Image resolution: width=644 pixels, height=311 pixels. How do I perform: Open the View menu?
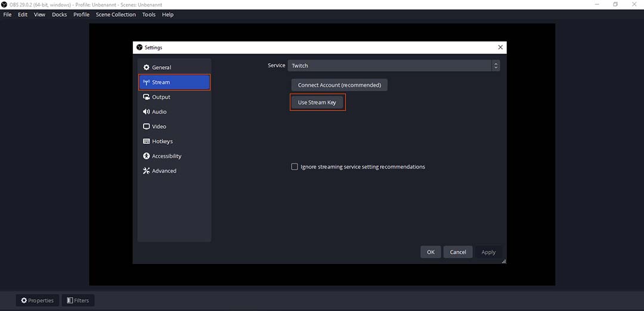pyautogui.click(x=39, y=14)
